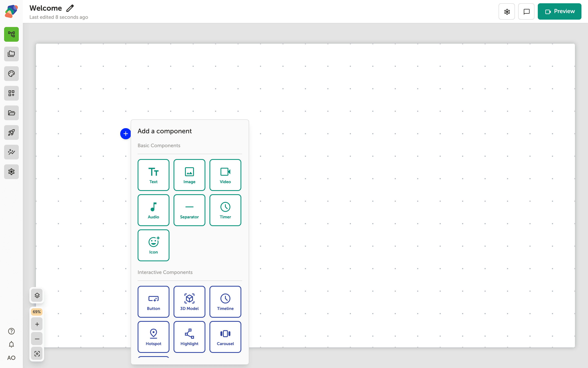Open the widgets add grid icon

click(11, 93)
